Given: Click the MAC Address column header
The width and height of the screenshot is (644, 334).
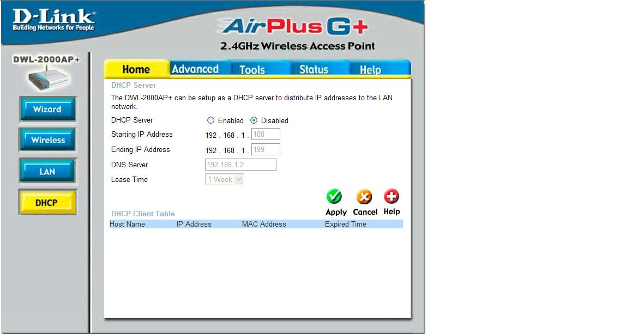Looking at the screenshot, I should point(264,224).
